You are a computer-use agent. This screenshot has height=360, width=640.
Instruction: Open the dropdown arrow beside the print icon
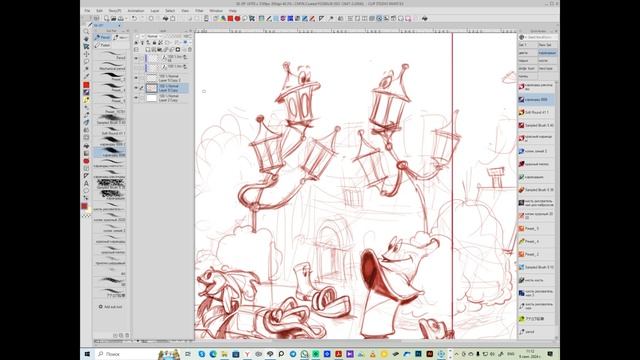[127, 19]
